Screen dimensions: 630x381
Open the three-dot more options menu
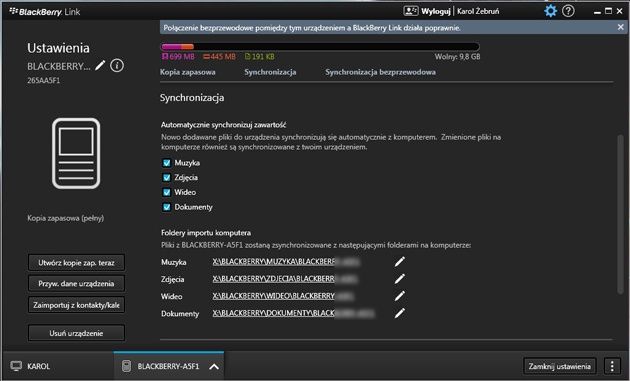(612, 366)
